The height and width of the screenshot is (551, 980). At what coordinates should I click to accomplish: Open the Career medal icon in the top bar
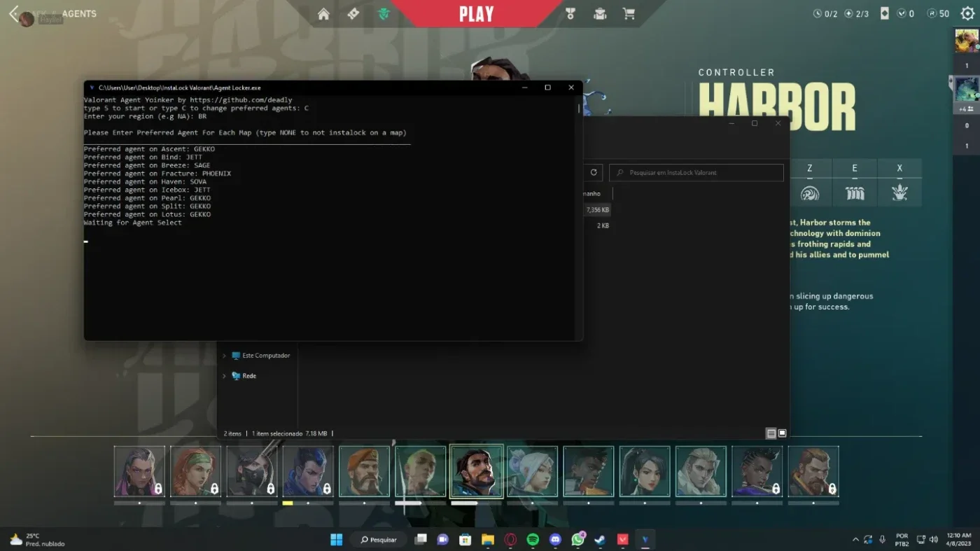pyautogui.click(x=570, y=14)
